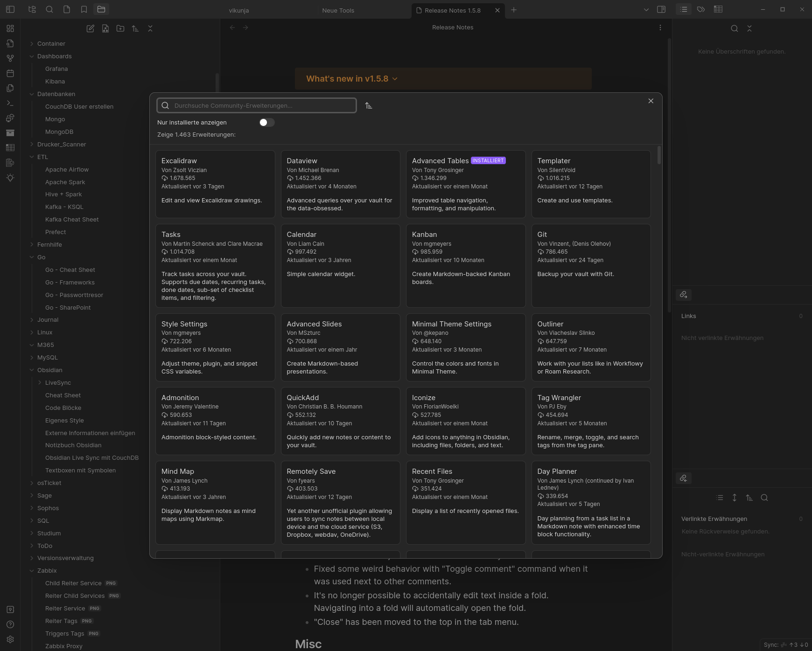
Task: Open daily note calendar ribbon icon
Action: (10, 73)
